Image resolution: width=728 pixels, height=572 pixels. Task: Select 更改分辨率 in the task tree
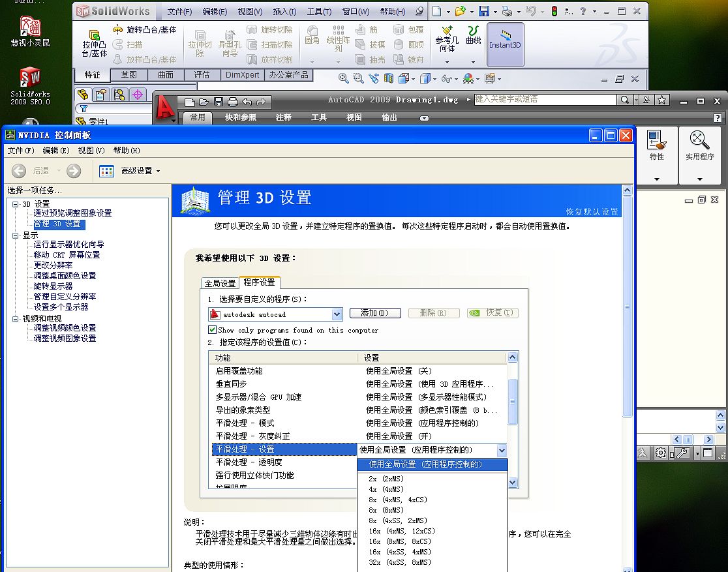click(x=53, y=265)
